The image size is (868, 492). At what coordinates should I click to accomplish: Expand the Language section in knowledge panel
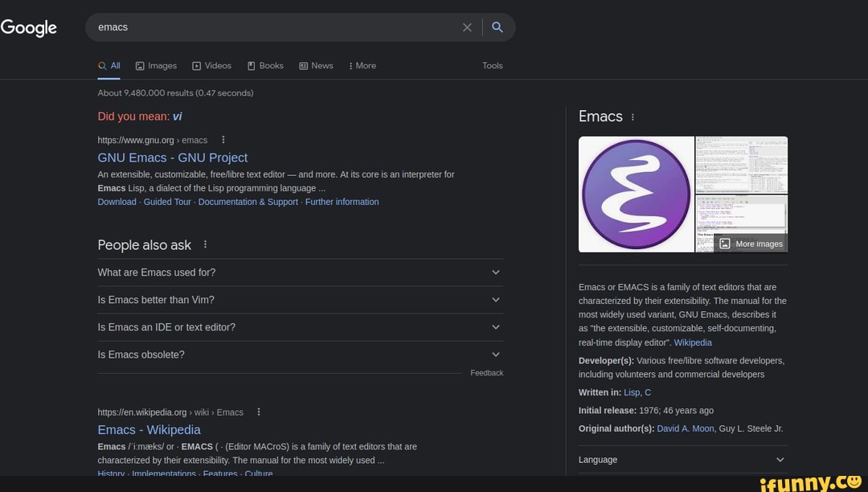coord(682,460)
